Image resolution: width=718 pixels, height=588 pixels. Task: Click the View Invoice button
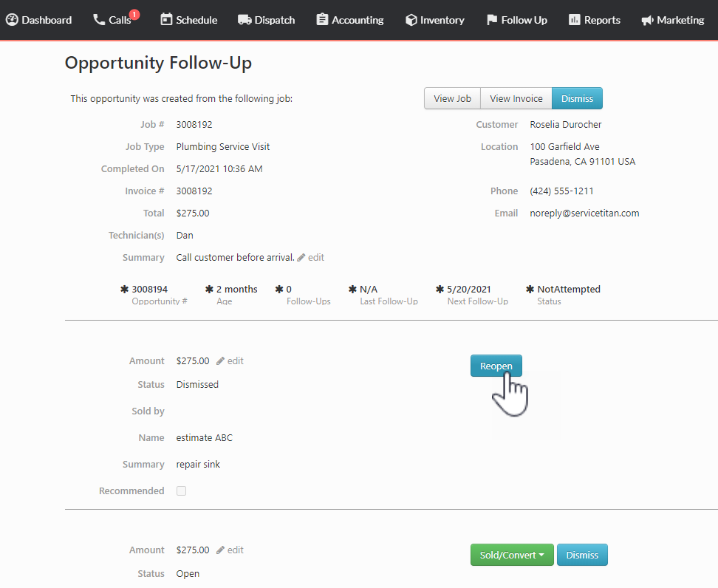pyautogui.click(x=516, y=98)
